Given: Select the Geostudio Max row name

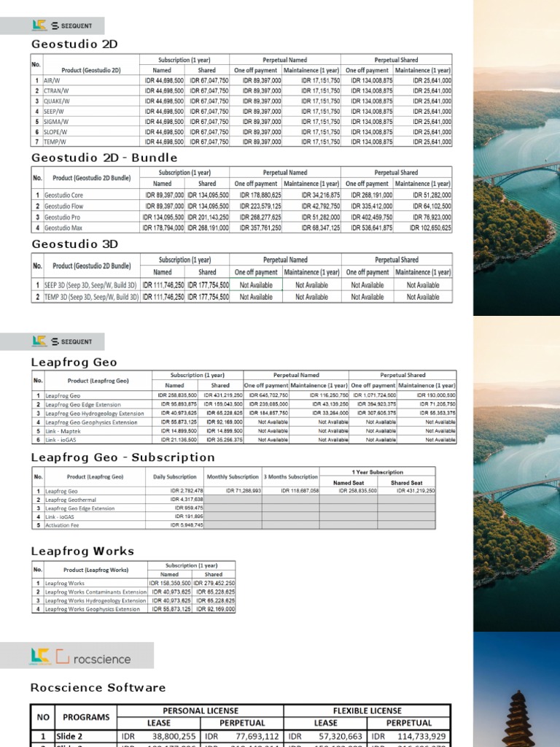Looking at the screenshot, I should 63,228.
